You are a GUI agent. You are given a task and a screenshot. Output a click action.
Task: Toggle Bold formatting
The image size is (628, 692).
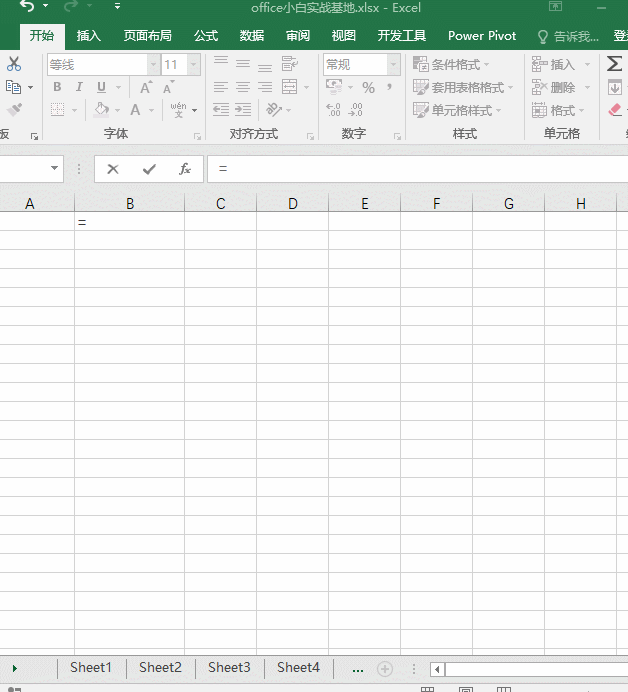tap(56, 88)
